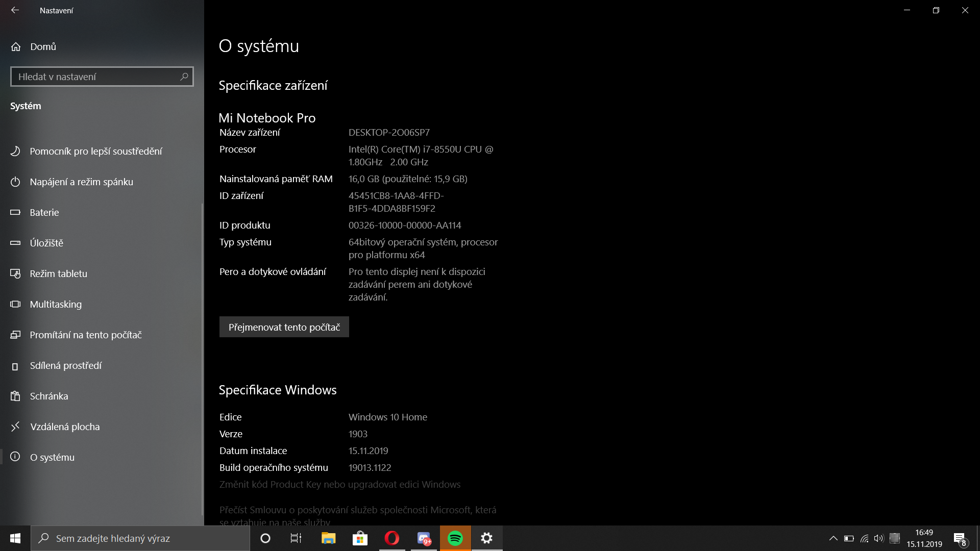Open Opera browser from taskbar

click(x=392, y=538)
